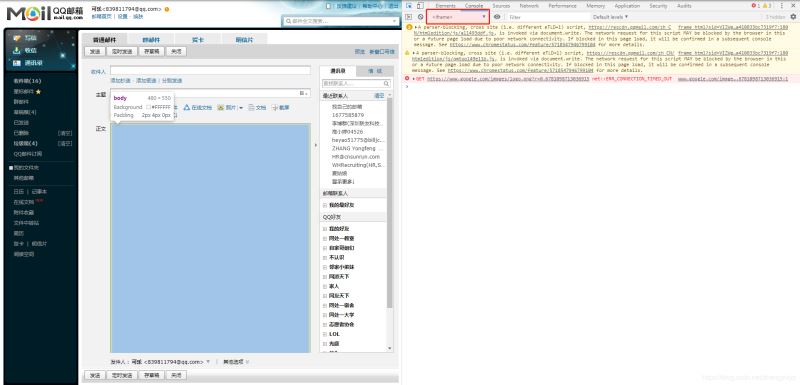Click the console Filter input field

[547, 17]
